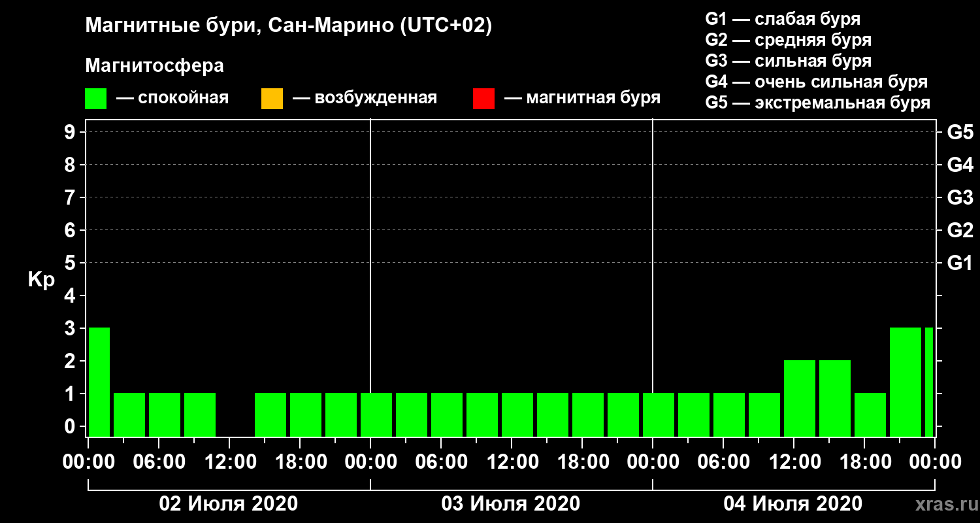Viewport: 980px width, 523px height.
Task: Click the 04 Июля 2020 date label
Action: 793,504
